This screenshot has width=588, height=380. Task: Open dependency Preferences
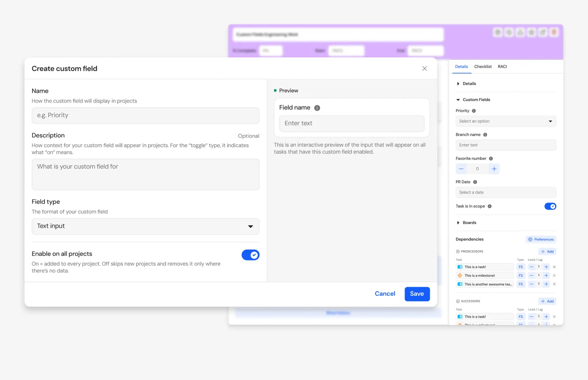pos(541,240)
